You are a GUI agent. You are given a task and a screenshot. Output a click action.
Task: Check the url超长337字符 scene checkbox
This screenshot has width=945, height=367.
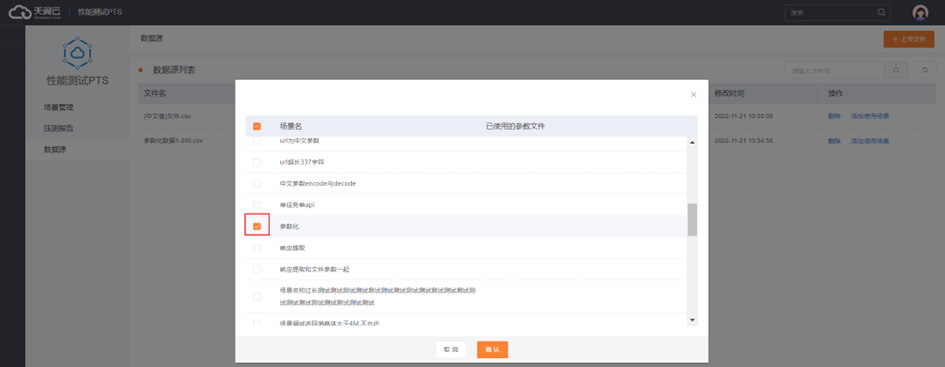tap(257, 162)
